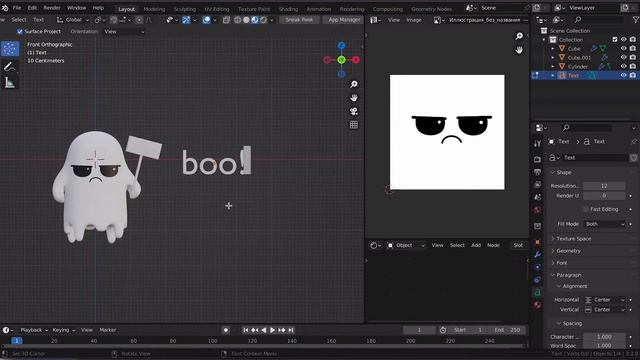Open the Orientation View dropdown
The image size is (640, 360).
tap(124, 31)
